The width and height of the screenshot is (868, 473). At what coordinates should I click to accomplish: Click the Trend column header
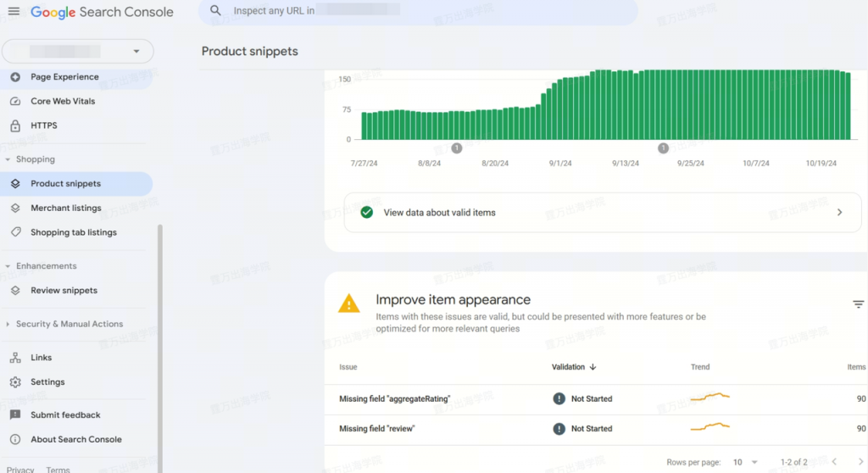click(700, 367)
